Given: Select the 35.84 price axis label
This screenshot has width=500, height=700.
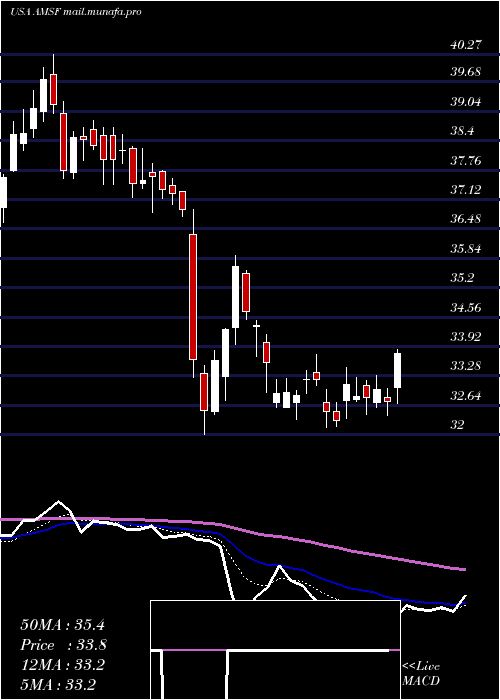Looking at the screenshot, I should pyautogui.click(x=466, y=248).
